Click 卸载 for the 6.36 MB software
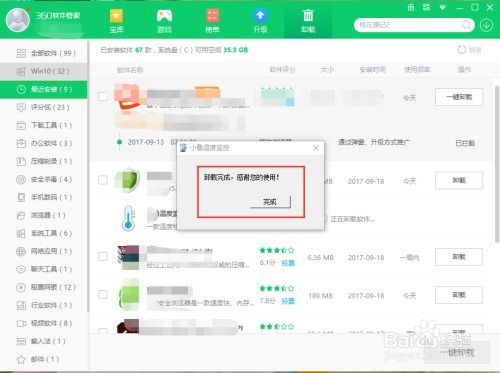The height and width of the screenshot is (373, 500). pos(459,257)
